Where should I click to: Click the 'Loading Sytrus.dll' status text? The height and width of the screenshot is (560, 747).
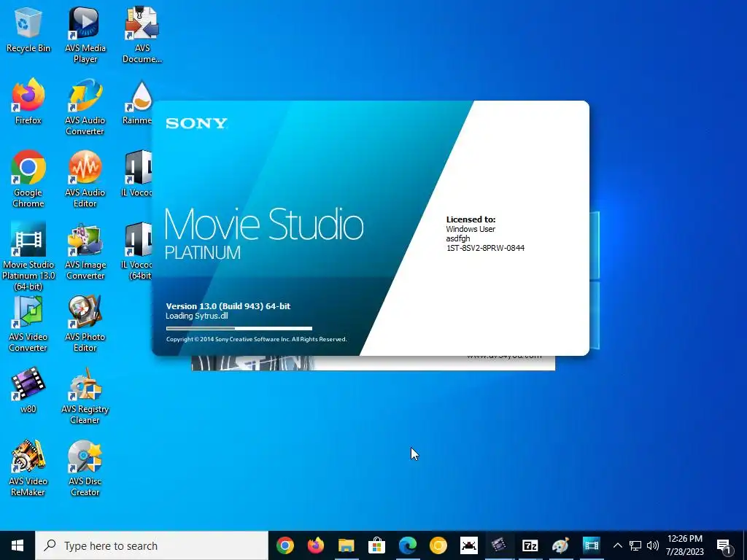[197, 316]
